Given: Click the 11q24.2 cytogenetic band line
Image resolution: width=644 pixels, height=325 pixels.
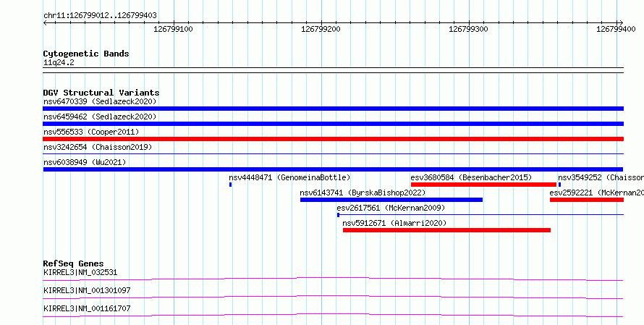Looking at the screenshot, I should pos(333,70).
